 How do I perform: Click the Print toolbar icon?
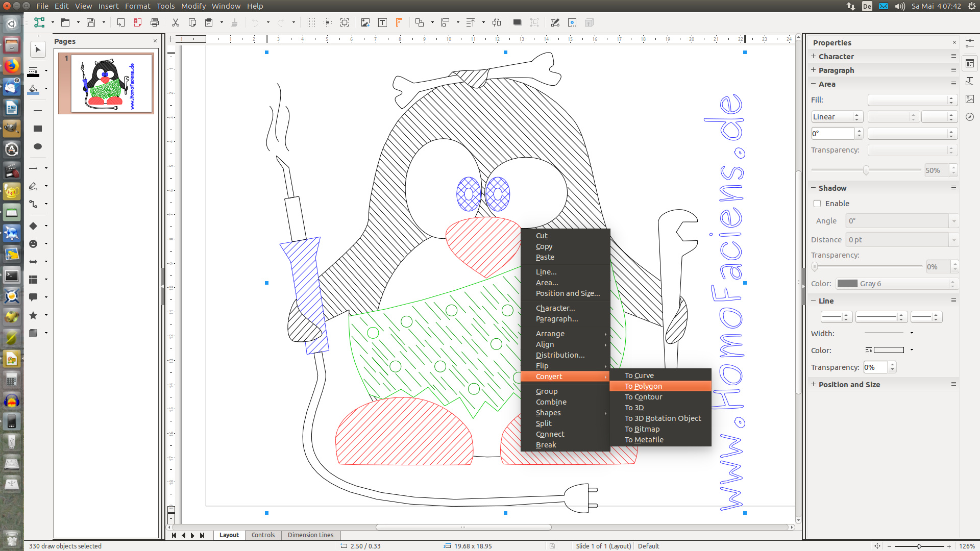pos(155,22)
